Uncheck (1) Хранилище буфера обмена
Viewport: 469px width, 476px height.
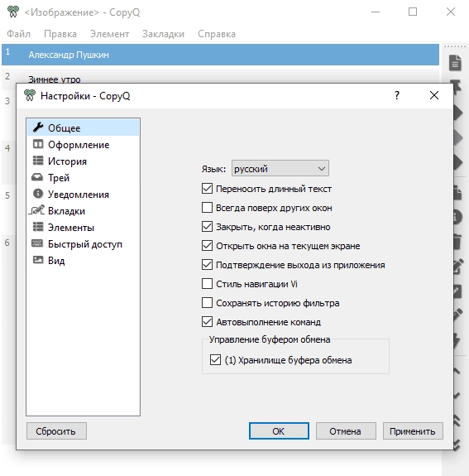pyautogui.click(x=215, y=360)
